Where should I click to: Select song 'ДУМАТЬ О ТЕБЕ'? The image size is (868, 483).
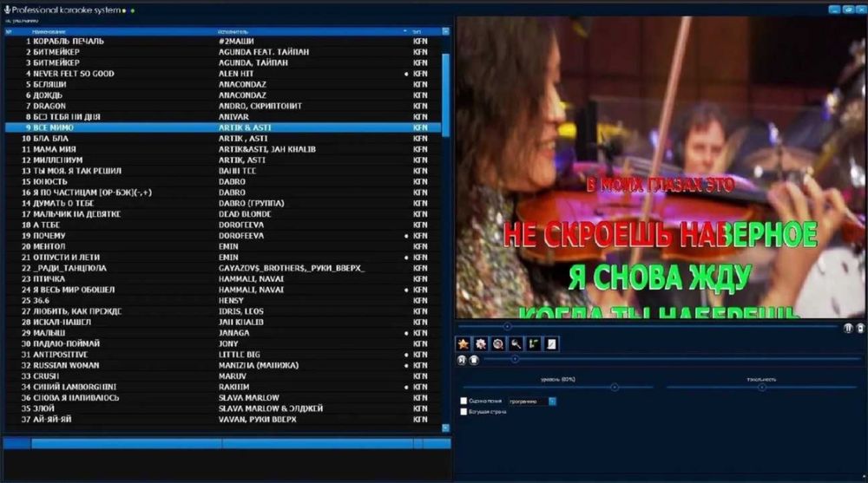click(x=63, y=203)
